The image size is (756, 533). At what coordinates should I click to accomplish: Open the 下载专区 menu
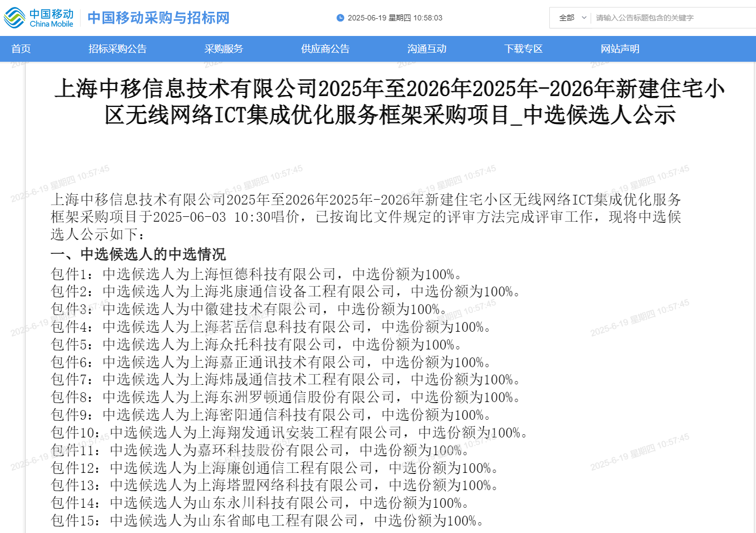524,49
